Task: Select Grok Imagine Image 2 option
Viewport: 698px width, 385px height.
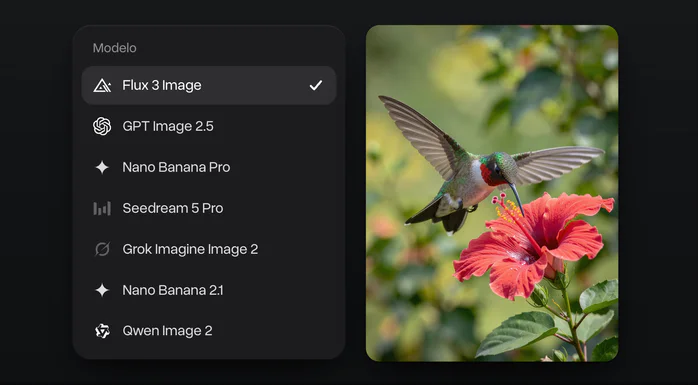Action: point(209,249)
